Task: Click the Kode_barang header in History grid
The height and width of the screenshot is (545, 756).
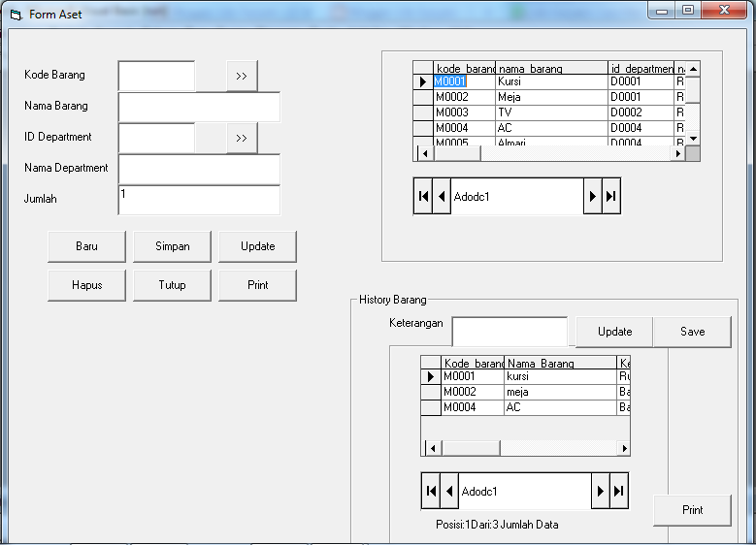Action: tap(472, 364)
